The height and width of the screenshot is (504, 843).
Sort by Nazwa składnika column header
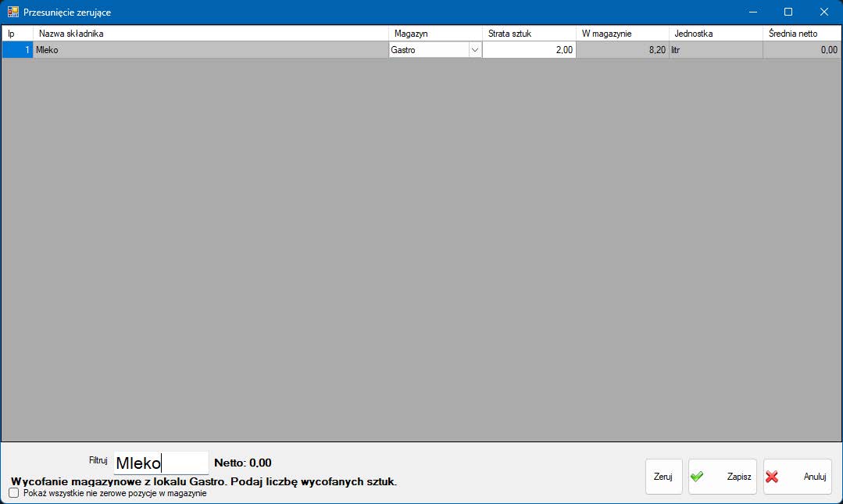(x=211, y=34)
